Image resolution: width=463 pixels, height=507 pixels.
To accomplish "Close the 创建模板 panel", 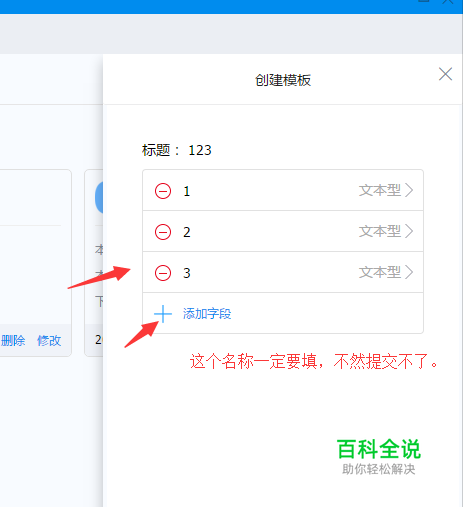I will click(x=445, y=74).
